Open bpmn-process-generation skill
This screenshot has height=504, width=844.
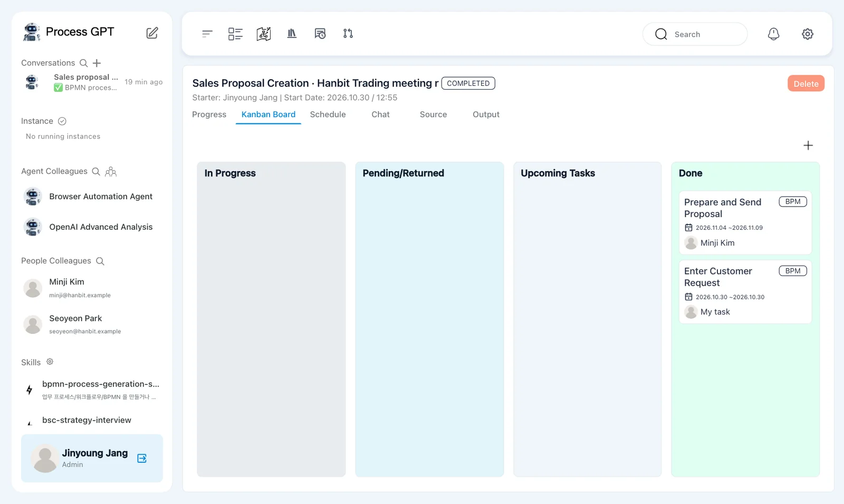(x=92, y=390)
